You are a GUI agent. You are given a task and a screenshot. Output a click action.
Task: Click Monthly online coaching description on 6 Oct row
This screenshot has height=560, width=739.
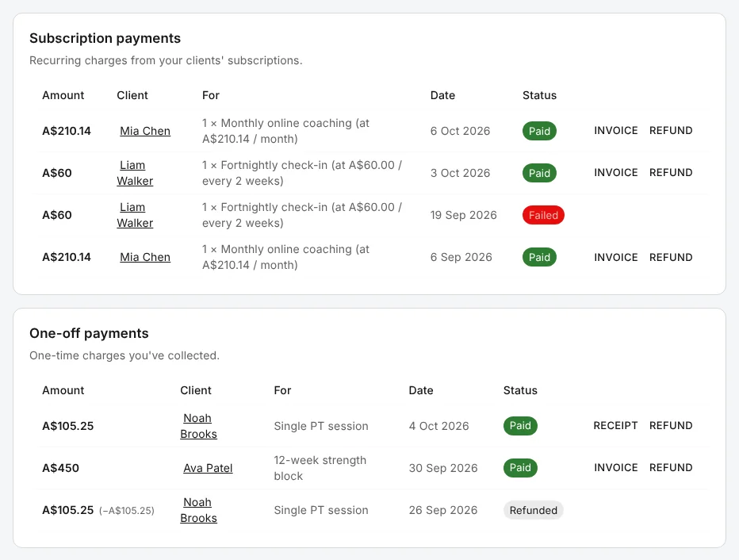[x=285, y=131]
